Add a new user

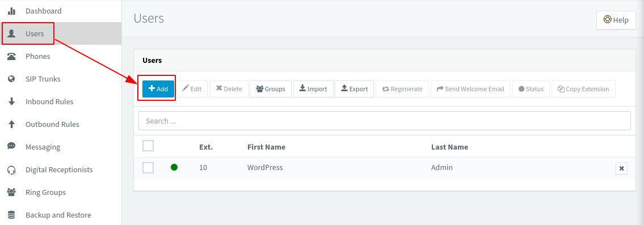(x=158, y=88)
